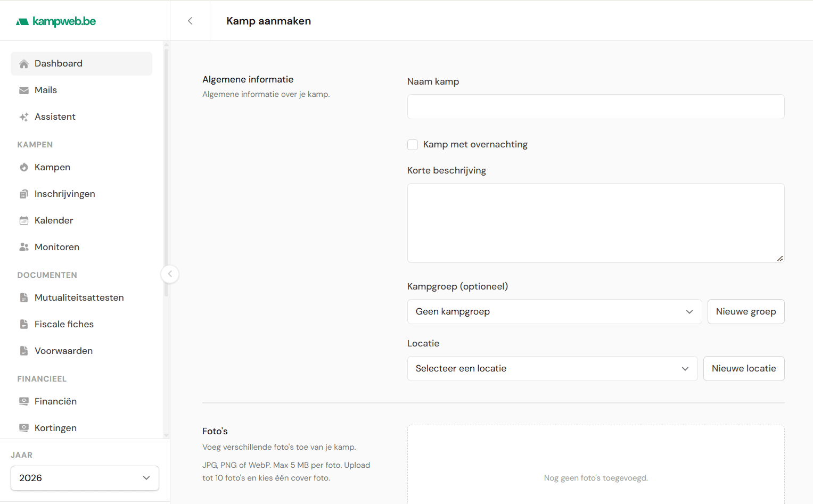Screen dimensions: 813x504
Task: Select Monitoren in the sidebar
Action: point(81,247)
